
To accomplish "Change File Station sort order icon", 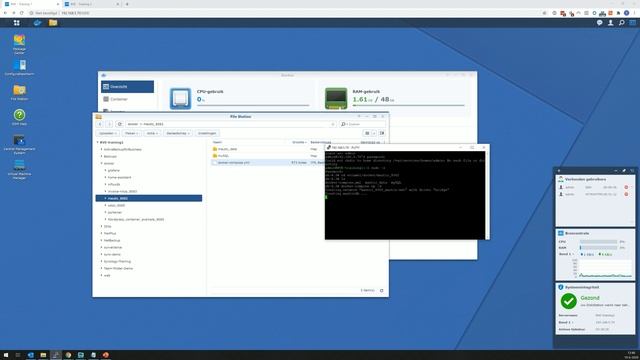I will coord(382,133).
